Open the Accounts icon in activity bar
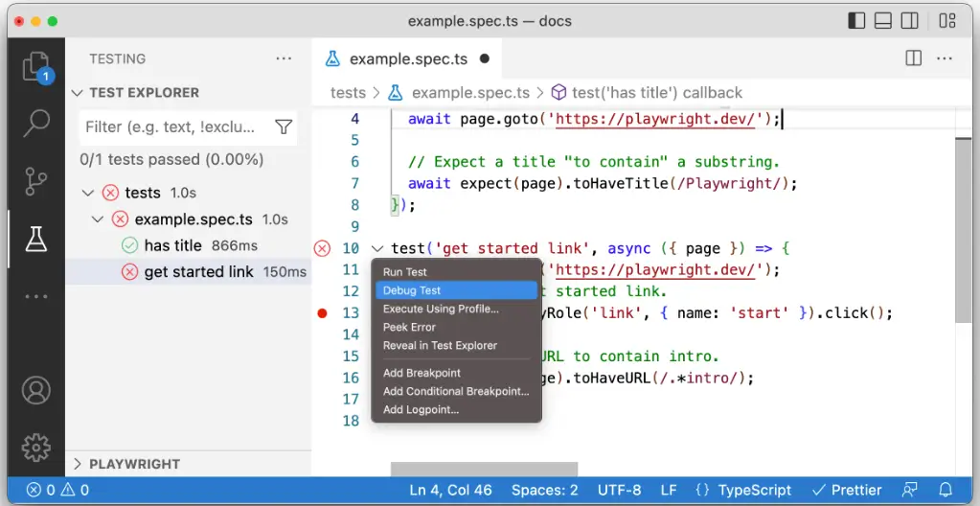The width and height of the screenshot is (980, 506). [x=36, y=391]
